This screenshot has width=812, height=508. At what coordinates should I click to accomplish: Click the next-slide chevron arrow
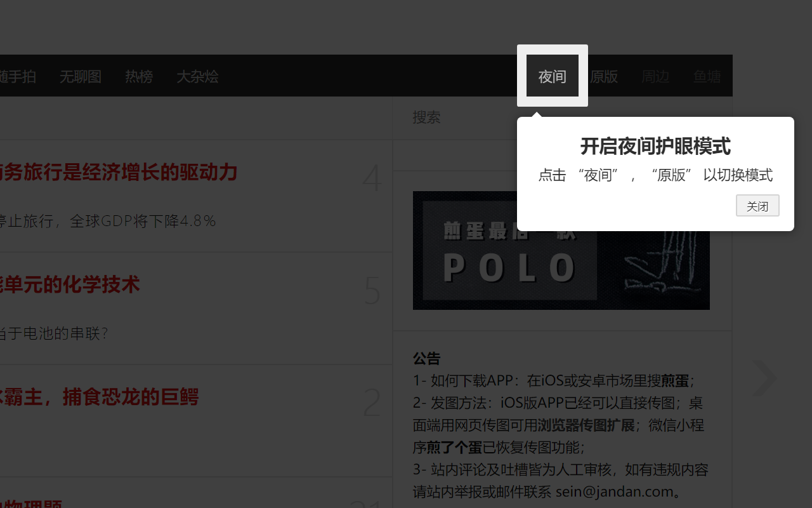763,378
